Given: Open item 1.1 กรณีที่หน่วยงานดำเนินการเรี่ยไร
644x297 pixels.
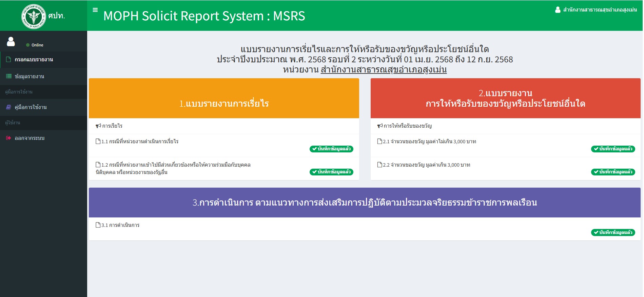Looking at the screenshot, I should pos(140,142).
